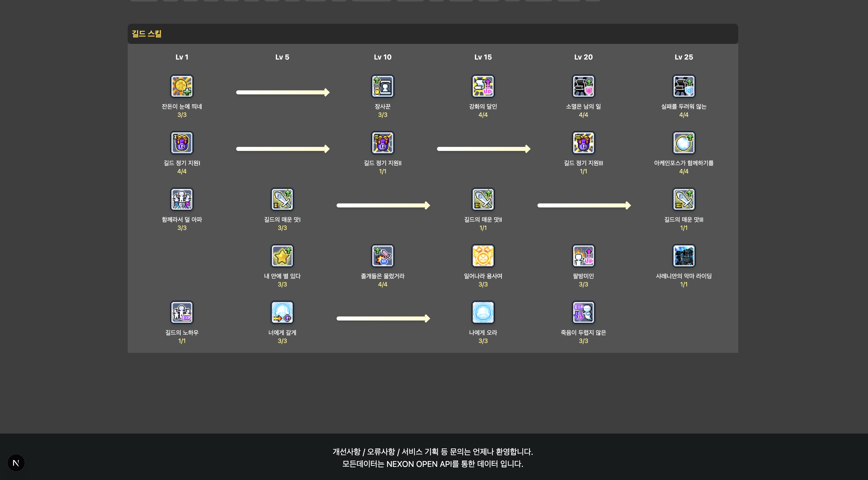Click the 길드의 매운 맛I sword icon
Image resolution: width=868 pixels, height=480 pixels.
282,199
